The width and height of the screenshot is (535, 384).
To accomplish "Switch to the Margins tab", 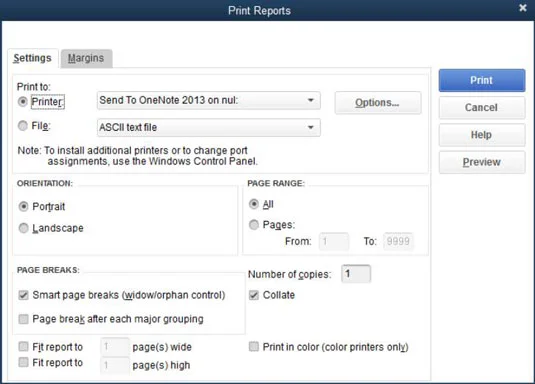I will pos(86,58).
